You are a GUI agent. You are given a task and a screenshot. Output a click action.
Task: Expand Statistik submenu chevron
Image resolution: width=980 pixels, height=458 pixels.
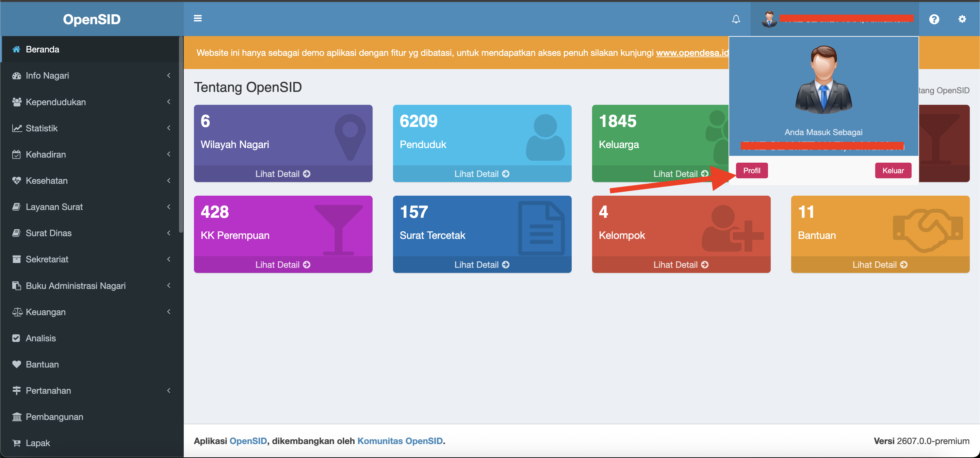168,128
